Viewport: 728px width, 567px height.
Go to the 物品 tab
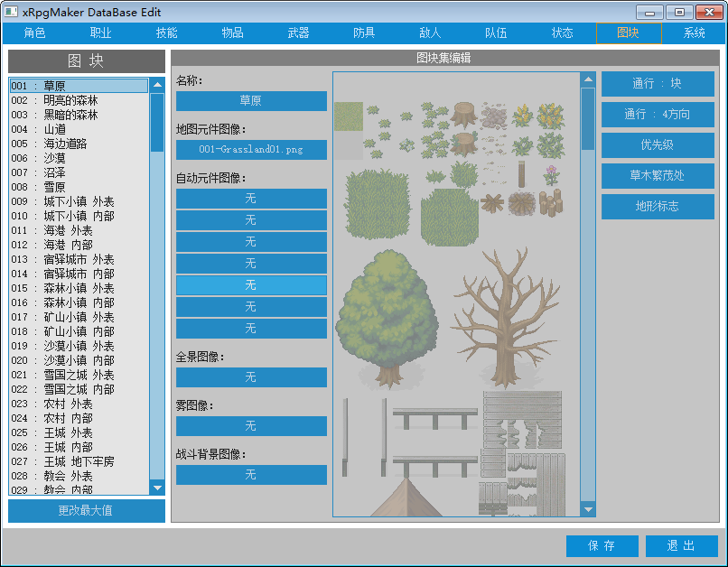(233, 33)
